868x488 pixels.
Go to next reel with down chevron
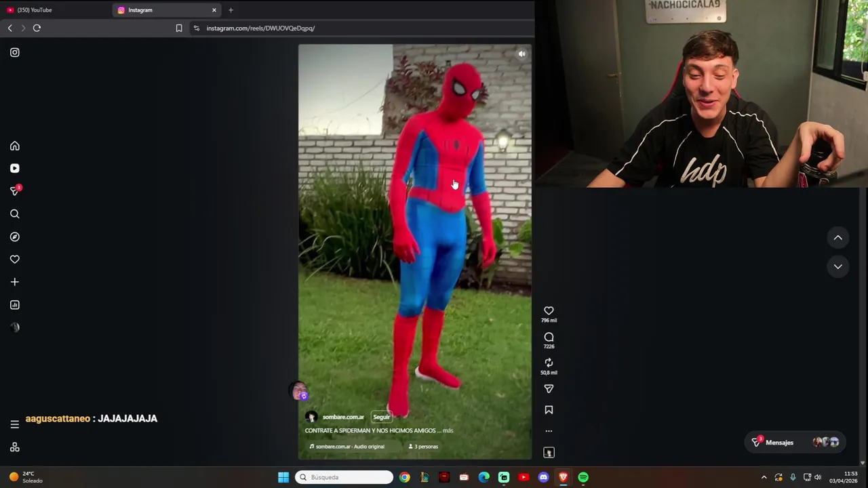[x=838, y=267]
